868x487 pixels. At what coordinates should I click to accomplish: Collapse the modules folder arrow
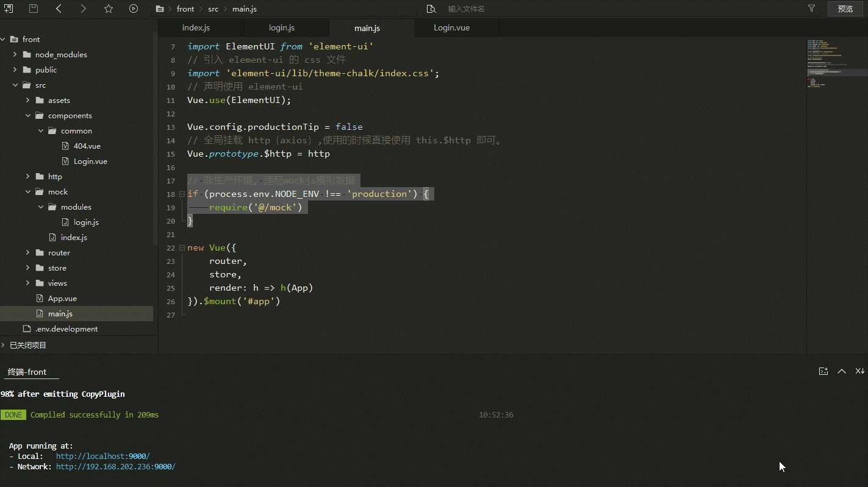click(40, 207)
